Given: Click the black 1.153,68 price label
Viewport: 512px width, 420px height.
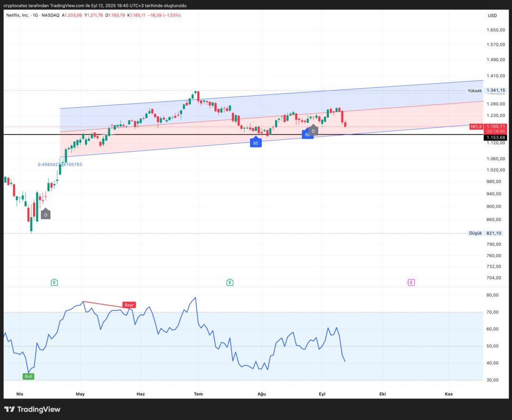Looking at the screenshot, I should [x=496, y=137].
